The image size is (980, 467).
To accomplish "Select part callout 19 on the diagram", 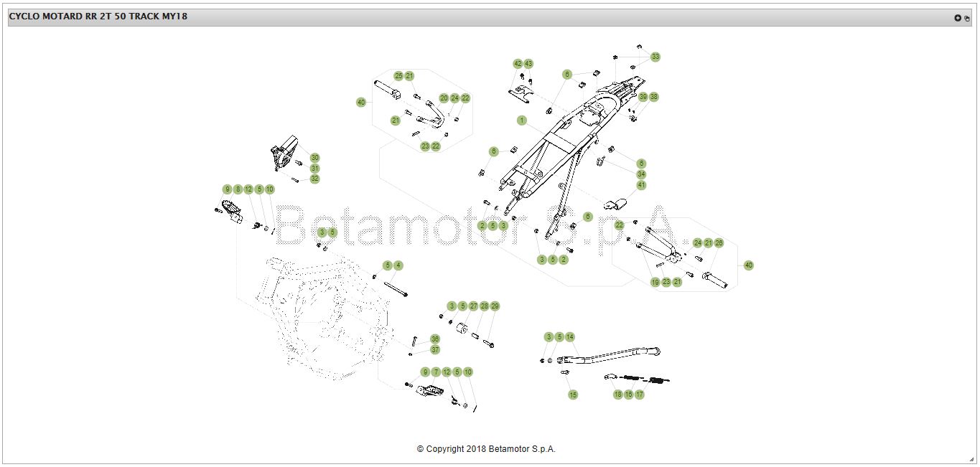I will 655,283.
